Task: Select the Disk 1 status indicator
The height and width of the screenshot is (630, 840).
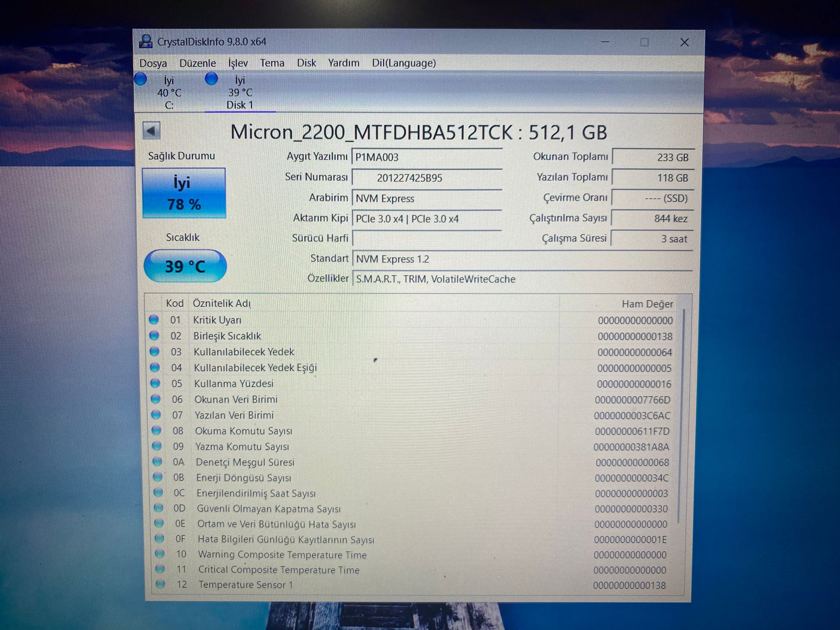Action: pyautogui.click(x=212, y=78)
